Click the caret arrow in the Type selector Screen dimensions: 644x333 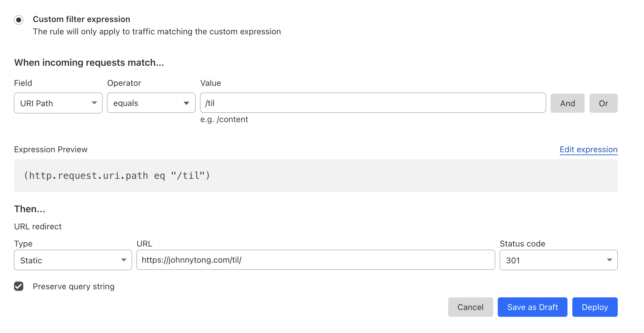[124, 260]
